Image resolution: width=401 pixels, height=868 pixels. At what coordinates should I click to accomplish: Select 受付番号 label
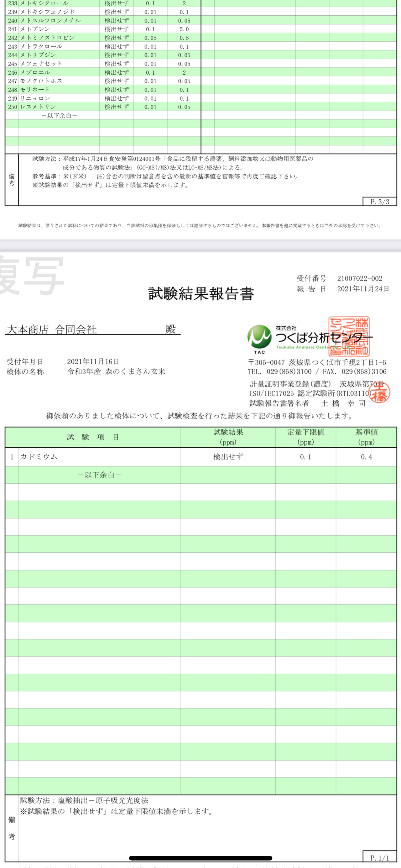click(311, 278)
